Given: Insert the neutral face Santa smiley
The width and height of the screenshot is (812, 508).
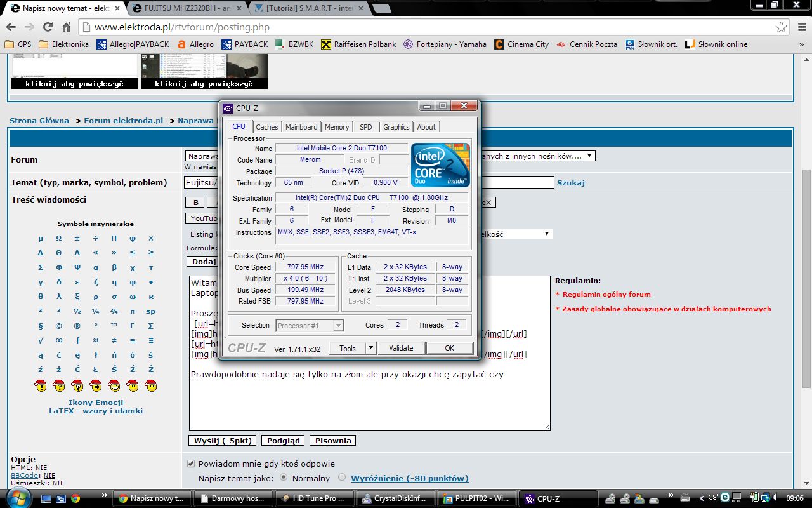Looking at the screenshot, I should 133,385.
